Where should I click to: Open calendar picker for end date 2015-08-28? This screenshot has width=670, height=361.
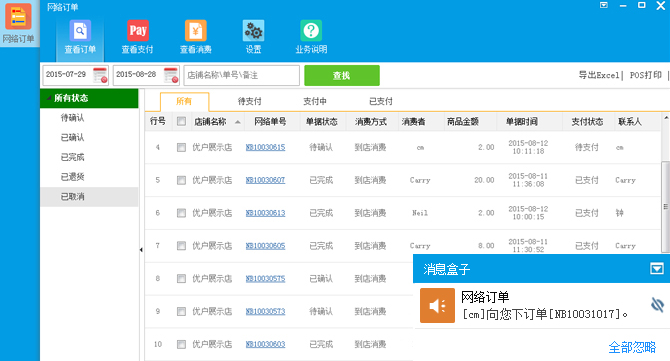tap(171, 75)
